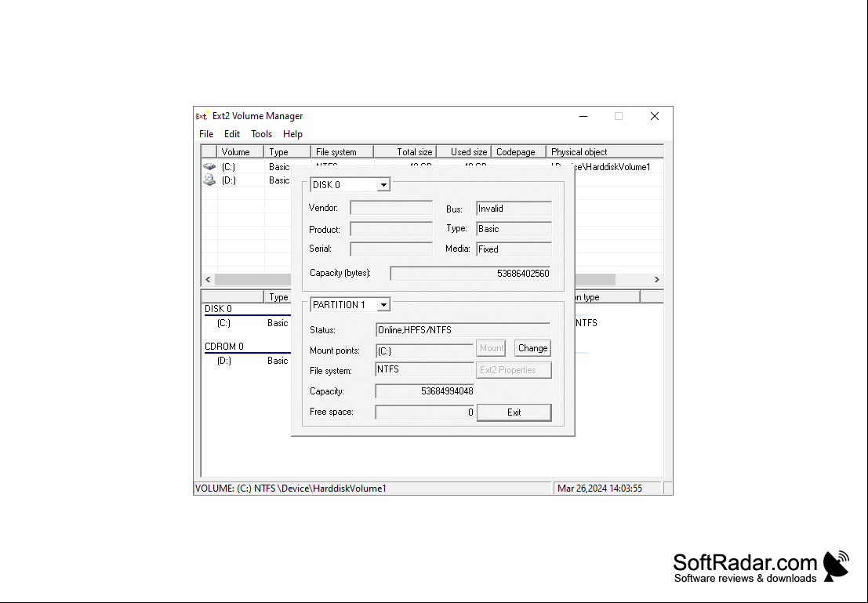Click the Media field showing Fixed
The width and height of the screenshot is (868, 603).
[514, 249]
